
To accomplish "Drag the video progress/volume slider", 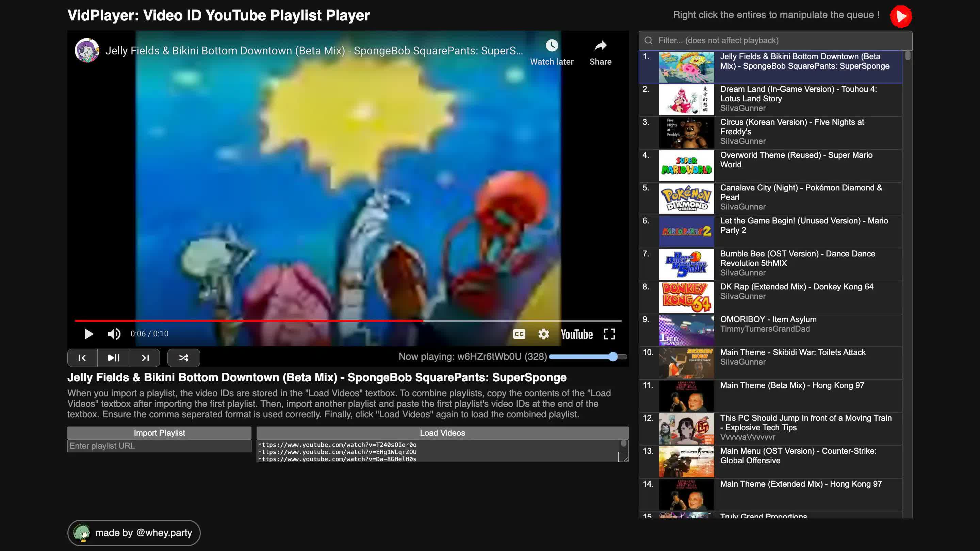I will click(613, 357).
